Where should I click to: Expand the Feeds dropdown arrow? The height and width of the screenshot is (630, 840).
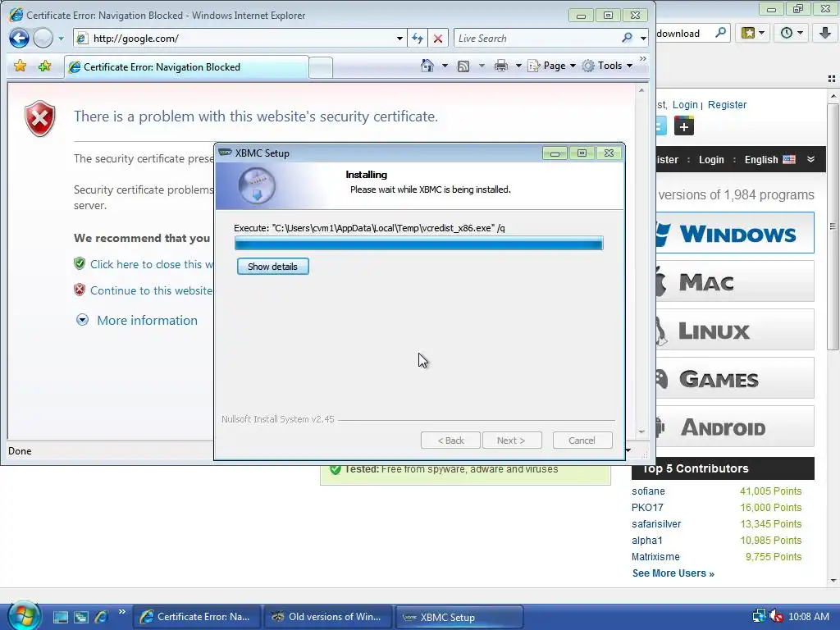pyautogui.click(x=481, y=66)
